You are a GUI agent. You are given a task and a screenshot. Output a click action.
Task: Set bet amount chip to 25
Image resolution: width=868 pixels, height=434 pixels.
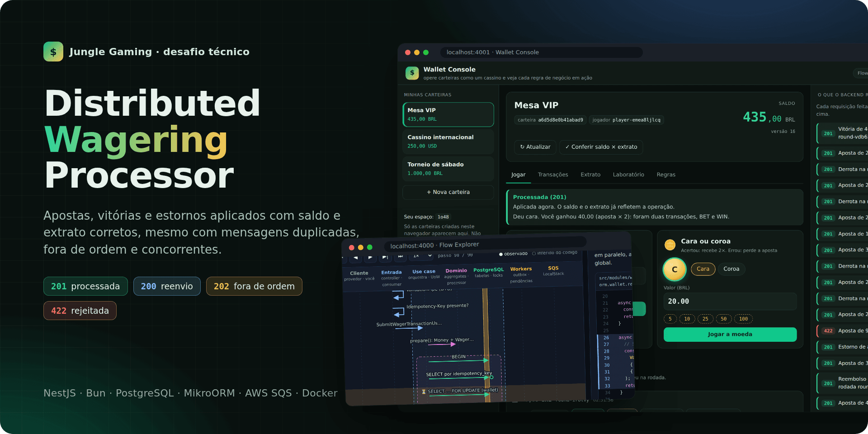[705, 319]
